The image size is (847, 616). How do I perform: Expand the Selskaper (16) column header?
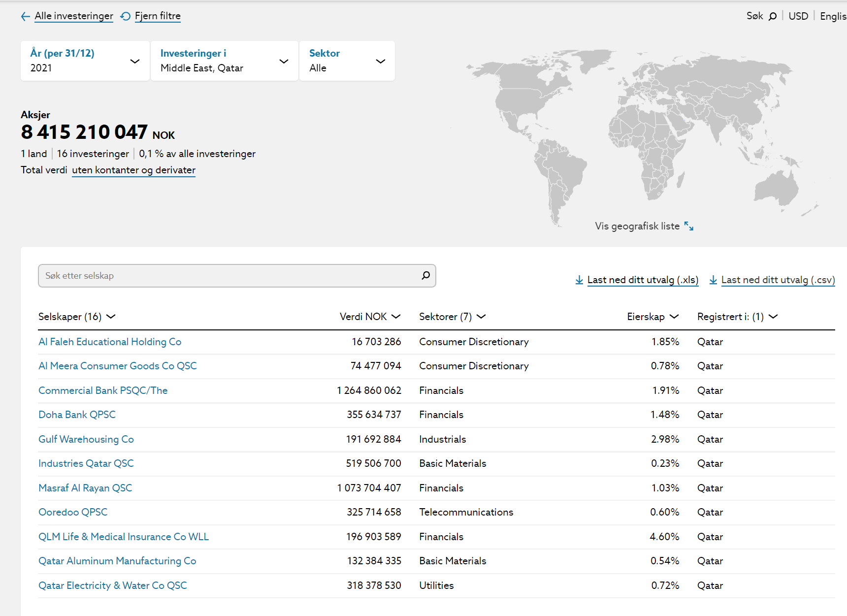[77, 317]
